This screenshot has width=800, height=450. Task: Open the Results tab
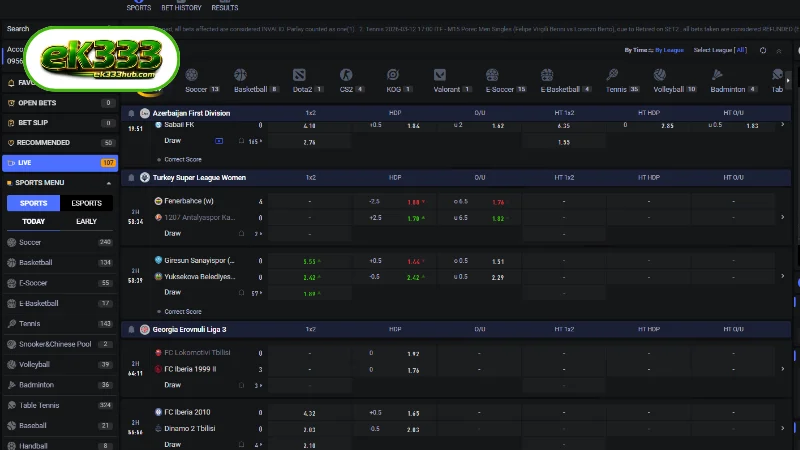pos(224,6)
